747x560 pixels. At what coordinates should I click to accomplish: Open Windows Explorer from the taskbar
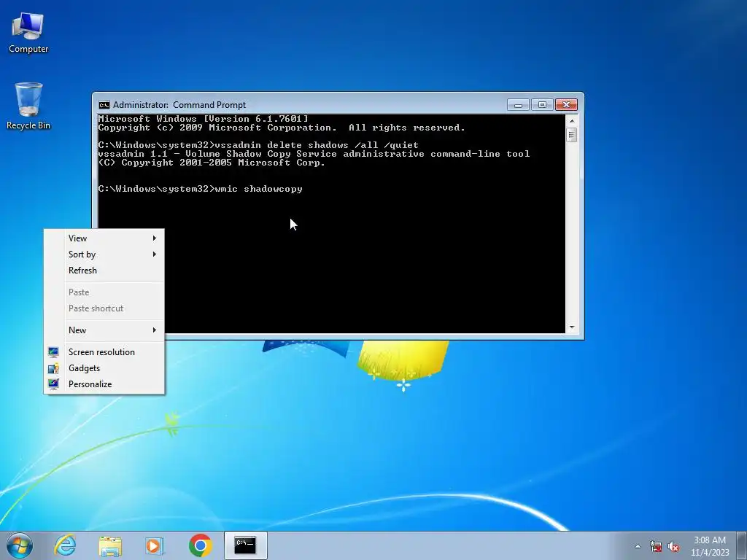[110, 545]
